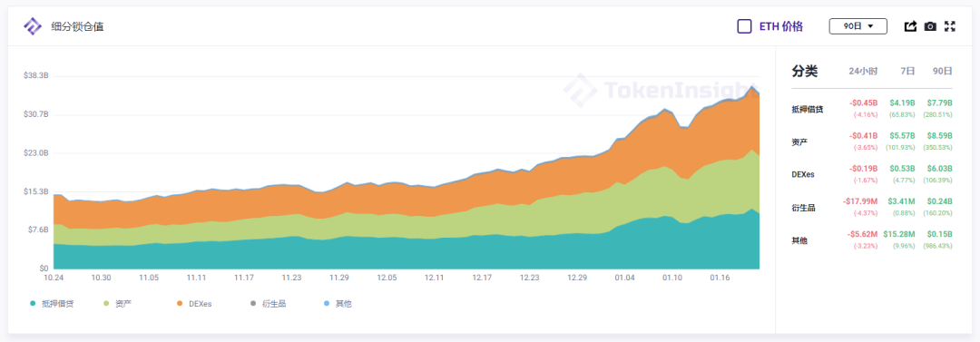This screenshot has width=980, height=342.
Task: Open the 90日 time range dropdown
Action: [858, 26]
